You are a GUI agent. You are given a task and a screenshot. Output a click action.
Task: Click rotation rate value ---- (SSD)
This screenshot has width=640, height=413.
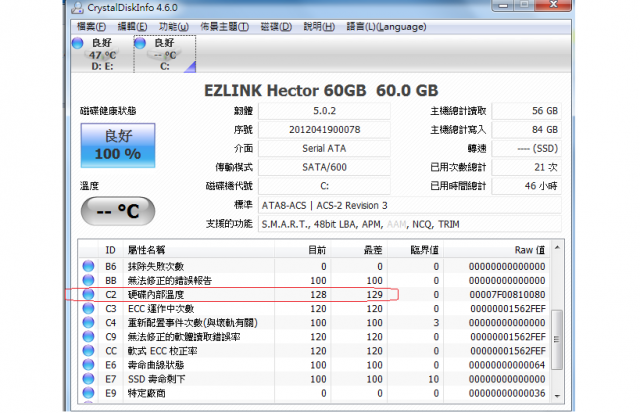pos(527,149)
